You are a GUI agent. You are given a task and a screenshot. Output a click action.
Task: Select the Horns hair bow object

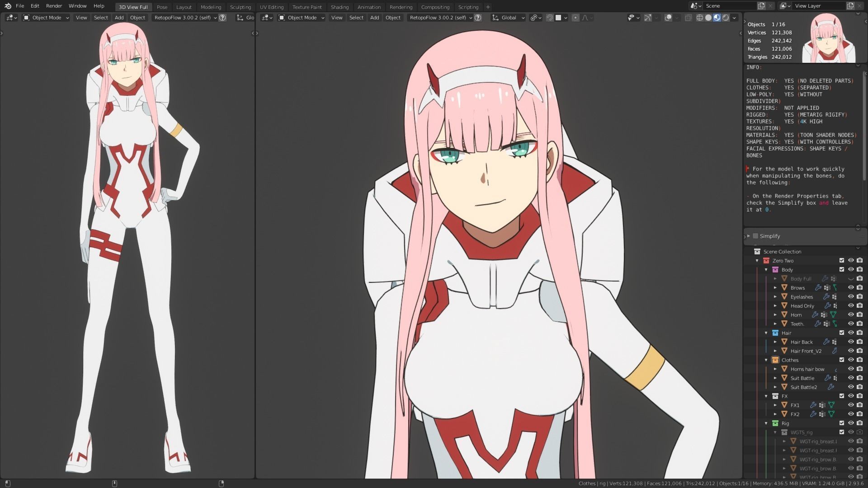coord(807,369)
